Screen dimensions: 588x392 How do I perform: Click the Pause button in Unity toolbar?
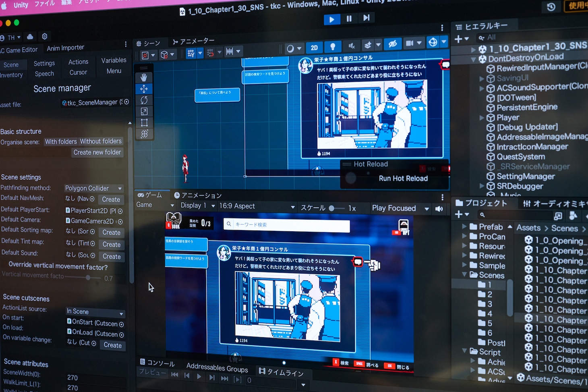pos(349,19)
